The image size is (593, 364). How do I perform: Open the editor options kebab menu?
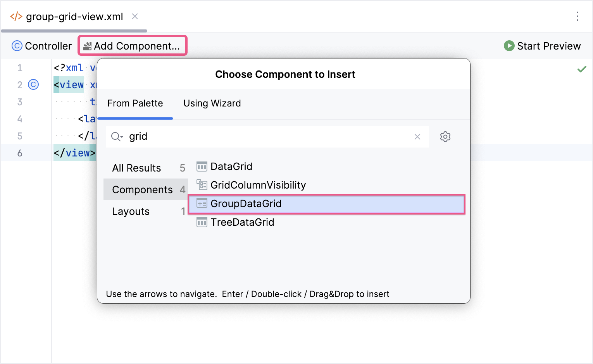click(x=577, y=16)
